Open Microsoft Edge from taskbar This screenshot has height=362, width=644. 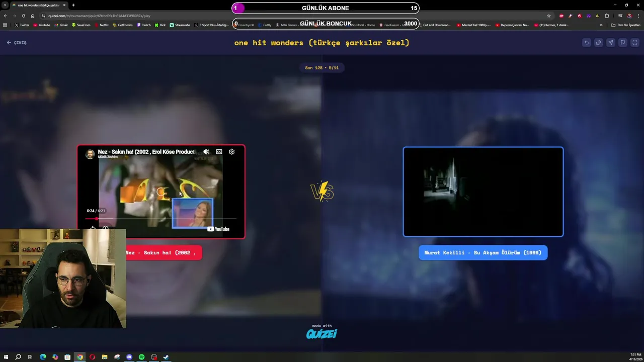tap(43, 357)
